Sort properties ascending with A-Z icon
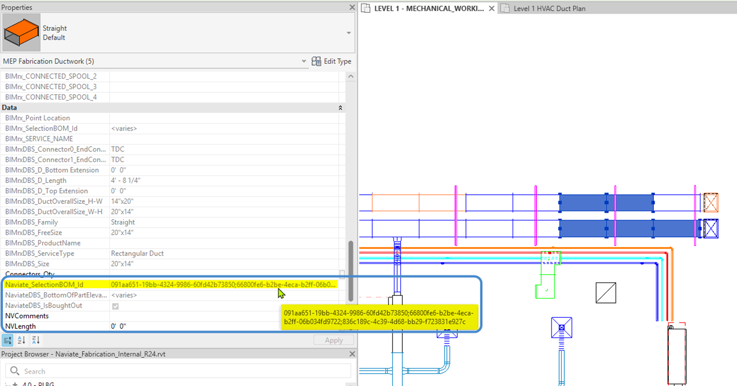 [22, 340]
